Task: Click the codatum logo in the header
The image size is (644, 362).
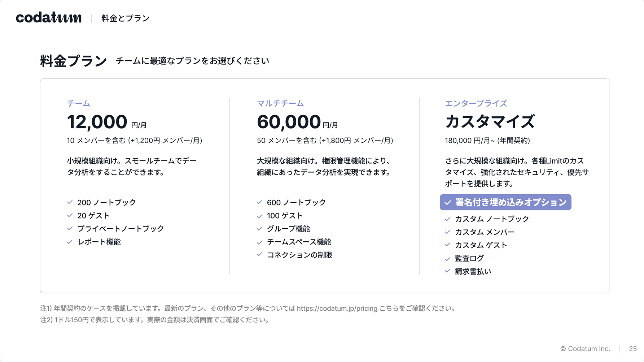Action: [x=49, y=18]
